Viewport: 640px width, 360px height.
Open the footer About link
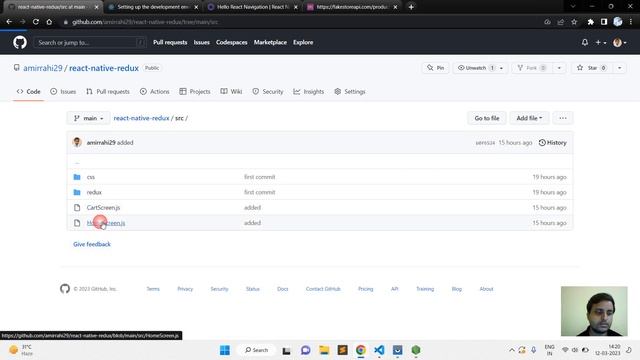486,289
